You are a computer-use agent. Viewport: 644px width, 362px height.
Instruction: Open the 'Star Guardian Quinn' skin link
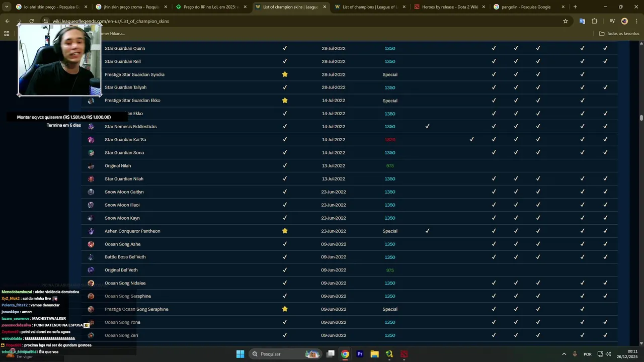[125, 48]
